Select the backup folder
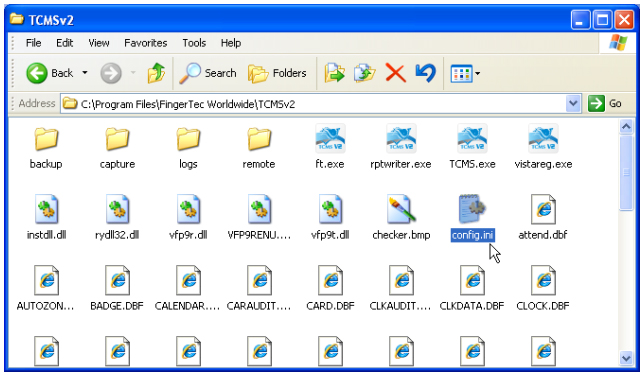The width and height of the screenshot is (644, 375). pos(46,138)
